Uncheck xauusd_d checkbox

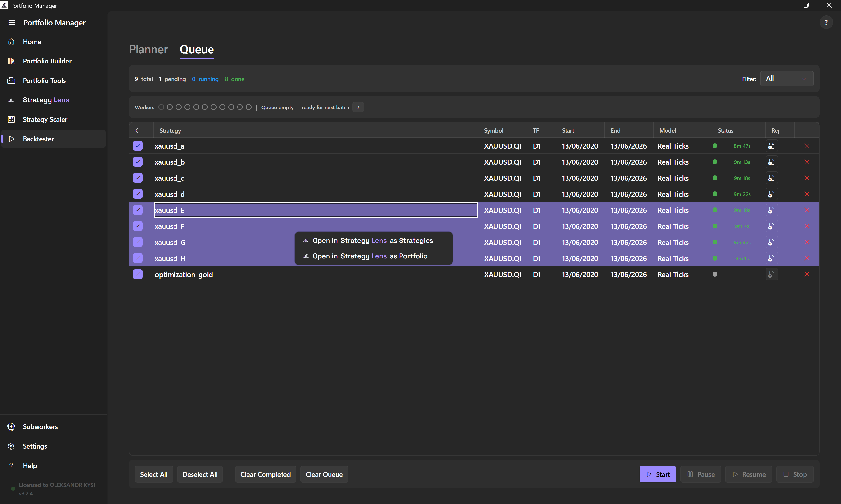[x=137, y=194]
